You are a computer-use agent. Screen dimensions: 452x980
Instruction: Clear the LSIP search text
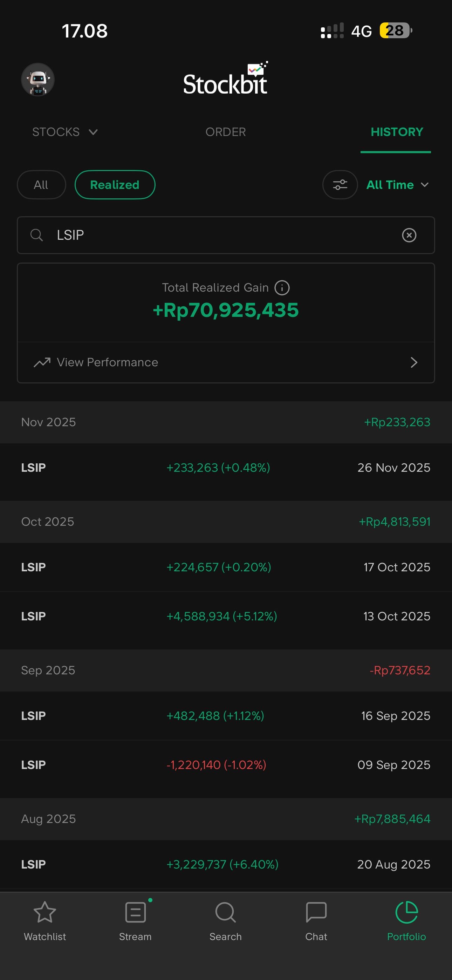pos(409,235)
